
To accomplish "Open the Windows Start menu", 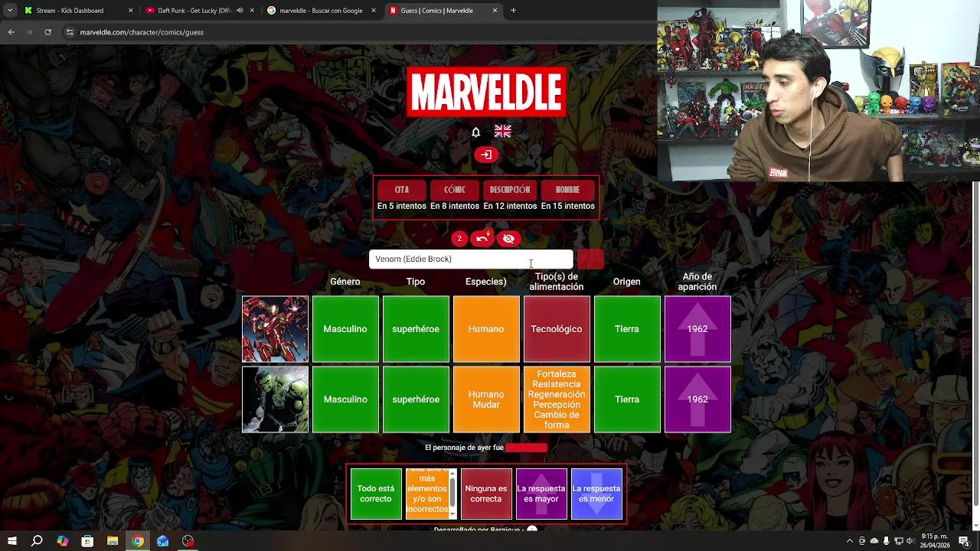I will coord(11,541).
